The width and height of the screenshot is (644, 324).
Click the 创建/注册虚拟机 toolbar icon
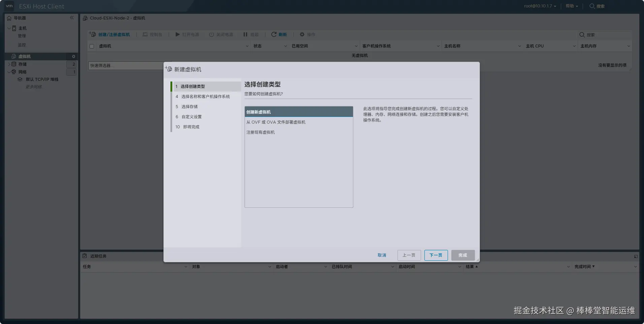pyautogui.click(x=92, y=34)
